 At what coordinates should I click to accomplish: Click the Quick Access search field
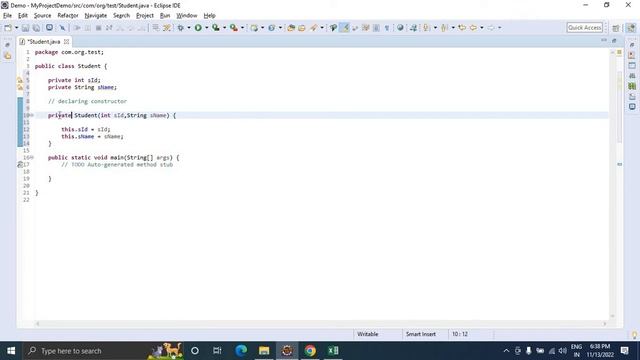pyautogui.click(x=584, y=28)
